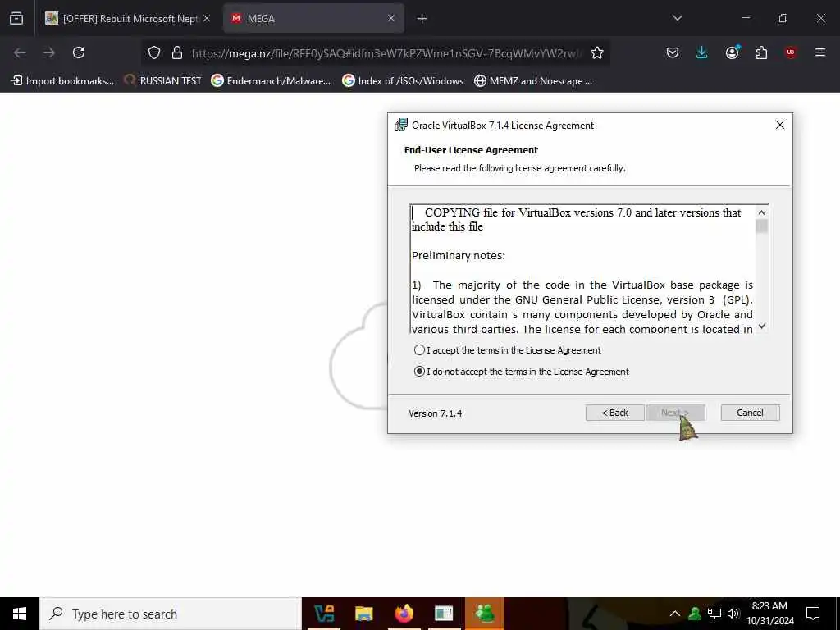Image resolution: width=840 pixels, height=630 pixels.
Task: Open the Endermanch/Malware... bookmark
Action: [x=271, y=81]
